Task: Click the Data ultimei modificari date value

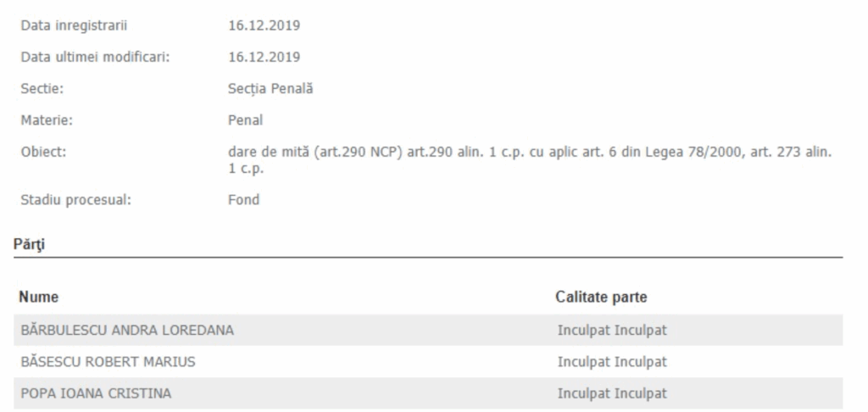Action: (264, 57)
